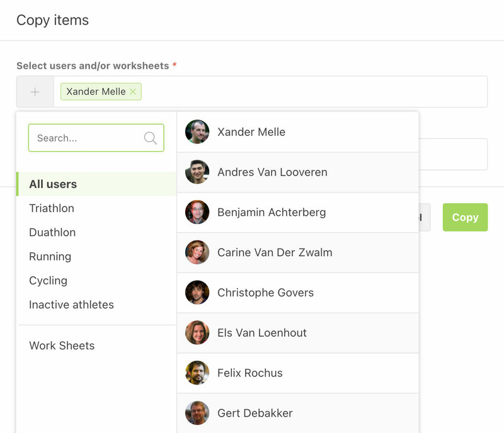Click Benjamin Achterberg's avatar
Screen dimensions: 504x433
click(x=197, y=212)
